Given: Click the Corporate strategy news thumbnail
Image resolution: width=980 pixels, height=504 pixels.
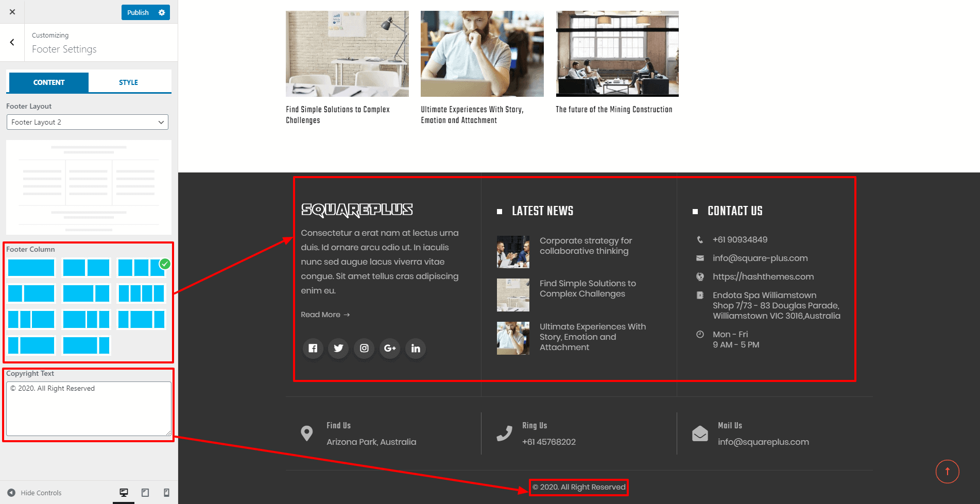Looking at the screenshot, I should click(x=513, y=252).
